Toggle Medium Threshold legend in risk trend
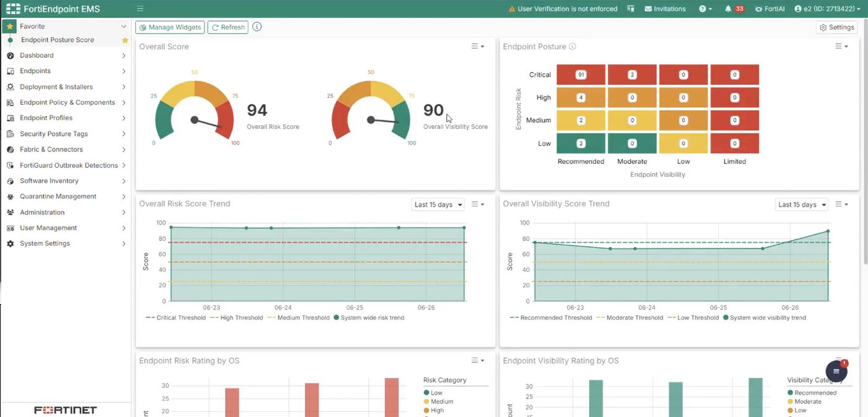Image resolution: width=868 pixels, height=417 pixels. pos(299,318)
